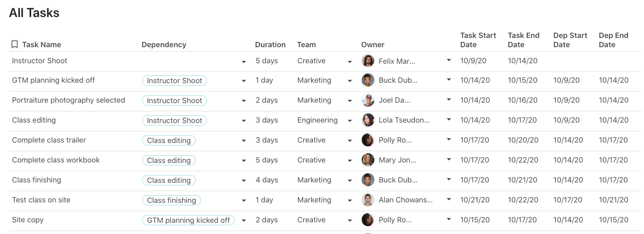Click the 5 days duration cell for Instructor Shoot

[267, 61]
